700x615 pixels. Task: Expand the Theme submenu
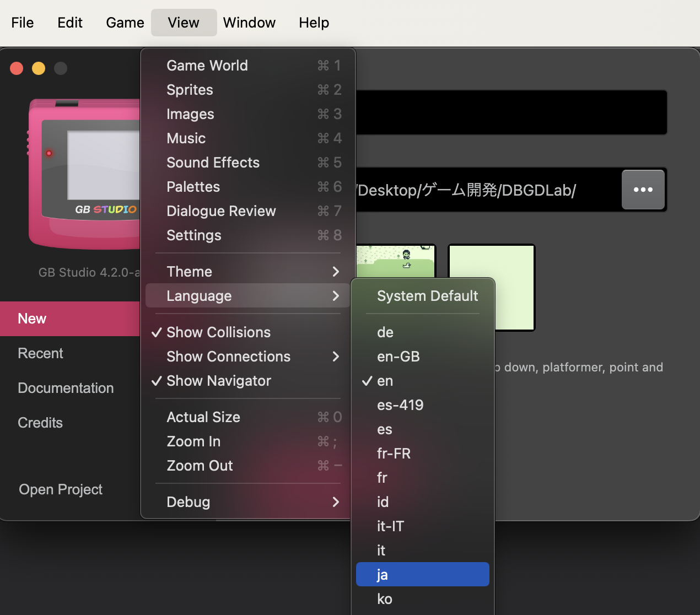tap(248, 272)
